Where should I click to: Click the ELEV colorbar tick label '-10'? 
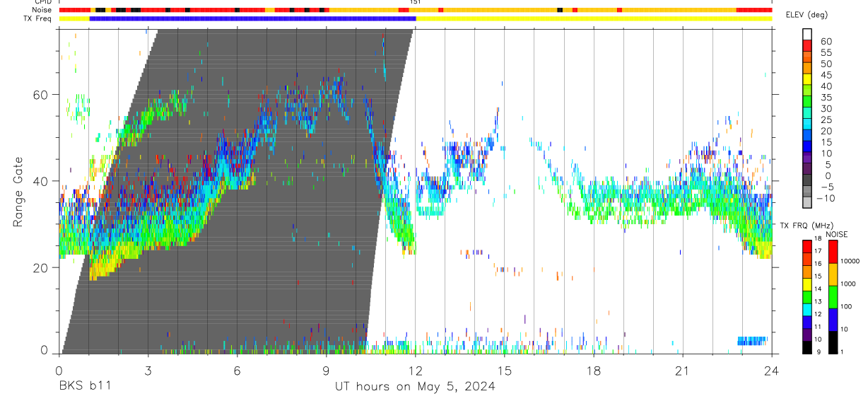(x=826, y=199)
